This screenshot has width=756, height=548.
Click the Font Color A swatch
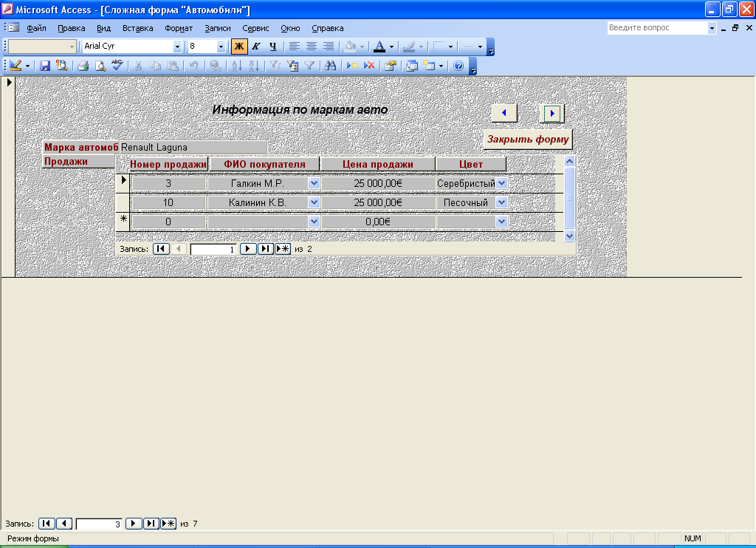(x=379, y=47)
